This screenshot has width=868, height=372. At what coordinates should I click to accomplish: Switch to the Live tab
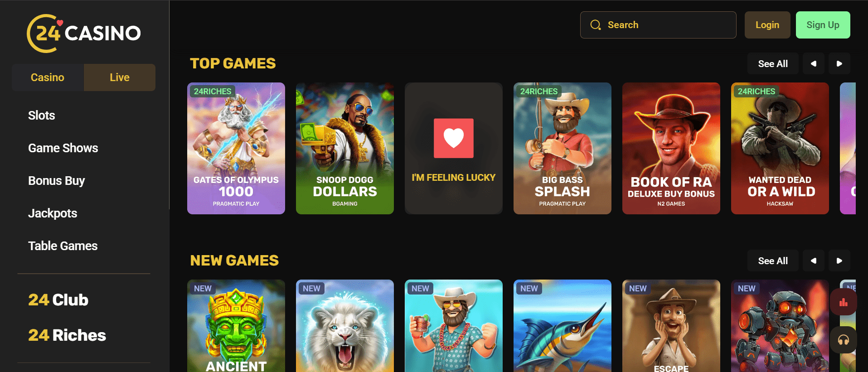click(120, 77)
